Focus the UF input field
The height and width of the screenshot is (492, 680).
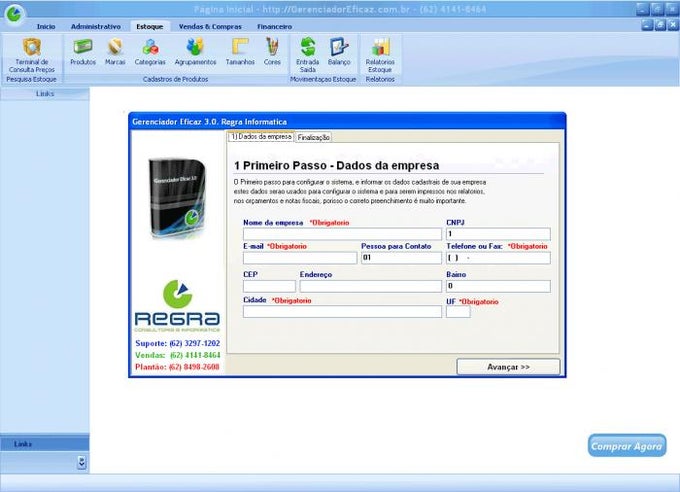[x=458, y=312]
